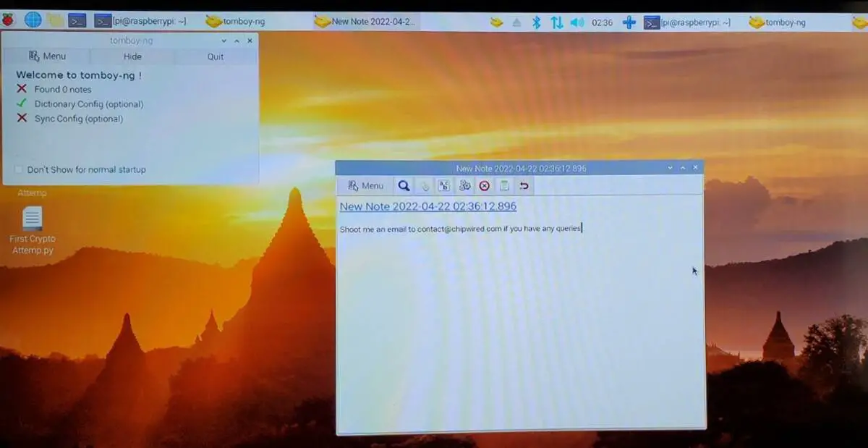Click the volume speaker icon in panel
This screenshot has height=448, width=868.
click(x=576, y=22)
